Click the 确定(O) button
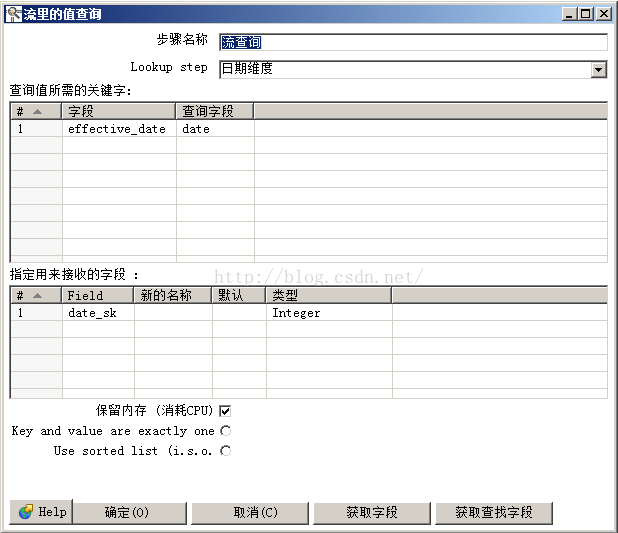This screenshot has height=533, width=618. tap(130, 512)
